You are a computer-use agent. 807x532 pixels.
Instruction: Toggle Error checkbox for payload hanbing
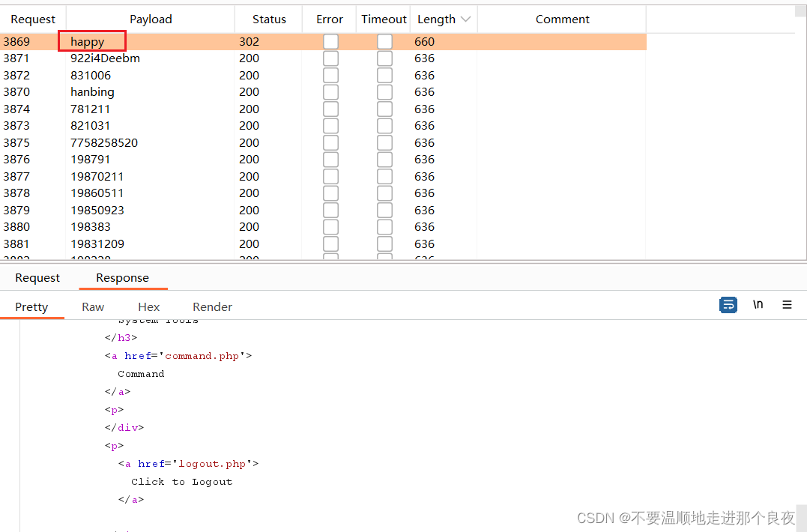330,92
